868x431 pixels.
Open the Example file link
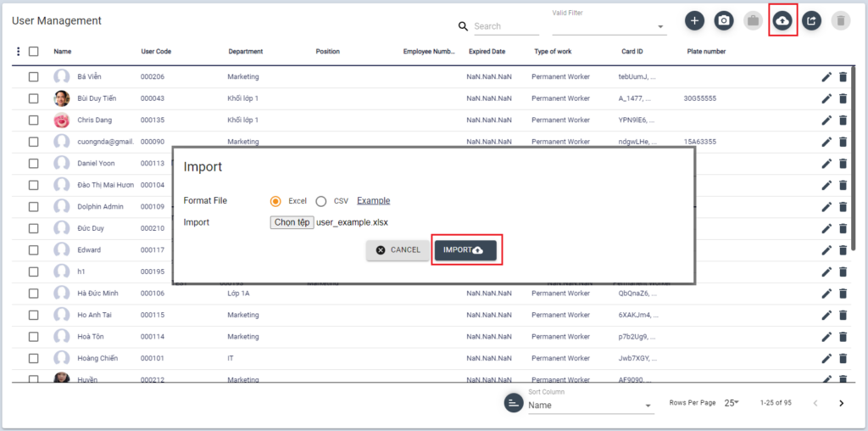[x=373, y=201]
